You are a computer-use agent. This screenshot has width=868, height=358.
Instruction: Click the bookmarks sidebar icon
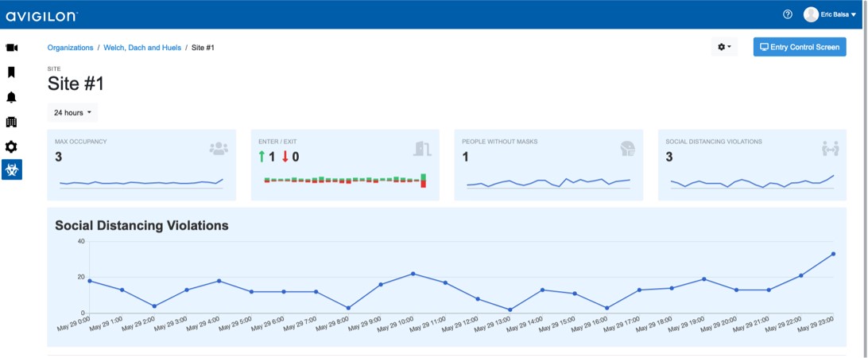click(x=11, y=72)
